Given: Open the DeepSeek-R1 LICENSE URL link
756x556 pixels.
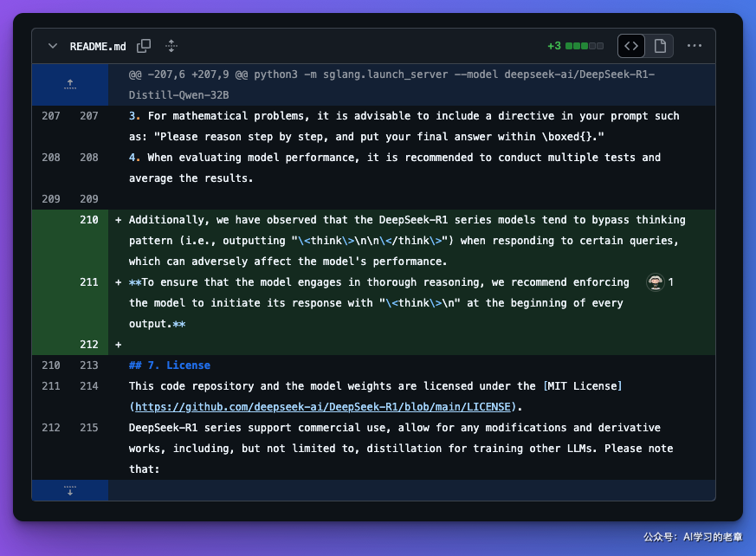Looking at the screenshot, I should click(x=322, y=406).
